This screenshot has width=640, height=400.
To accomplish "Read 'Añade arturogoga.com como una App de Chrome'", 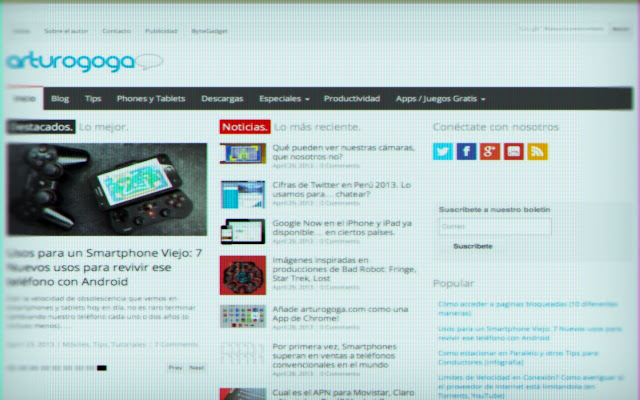I will (340, 314).
